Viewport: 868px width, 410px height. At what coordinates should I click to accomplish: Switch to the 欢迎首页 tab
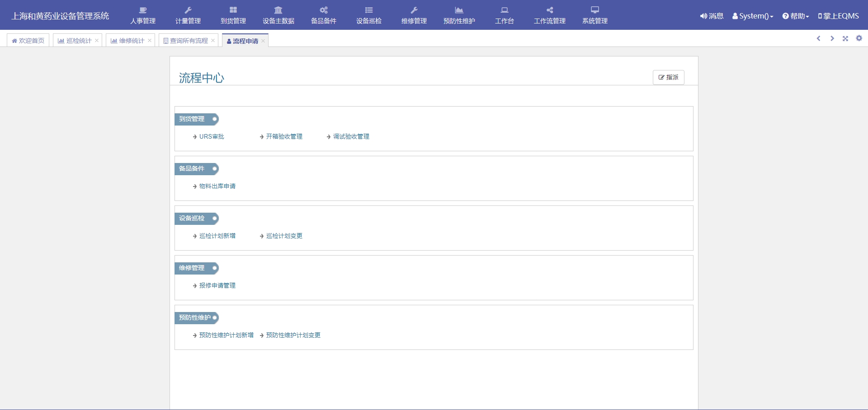point(28,41)
